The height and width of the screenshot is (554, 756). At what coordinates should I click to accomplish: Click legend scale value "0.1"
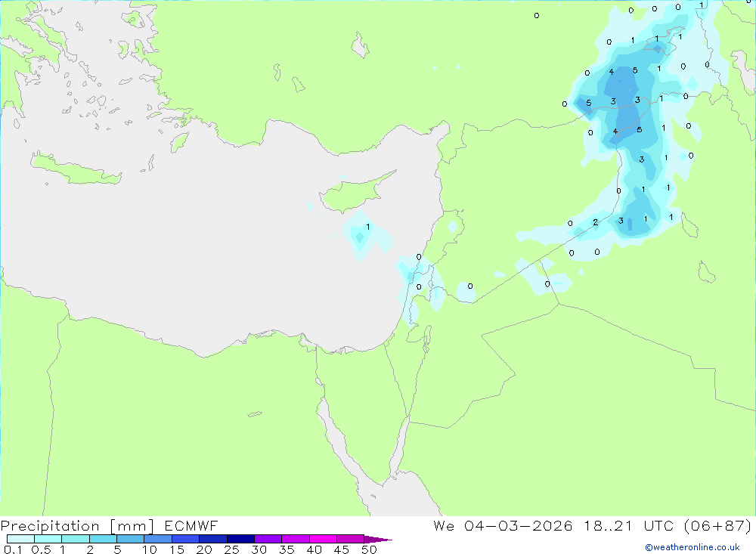[13, 549]
